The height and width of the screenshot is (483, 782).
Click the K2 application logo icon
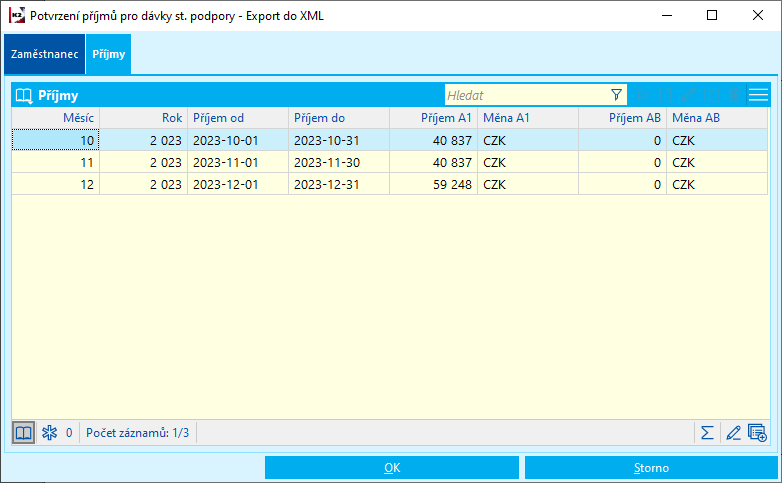pyautogui.click(x=16, y=15)
